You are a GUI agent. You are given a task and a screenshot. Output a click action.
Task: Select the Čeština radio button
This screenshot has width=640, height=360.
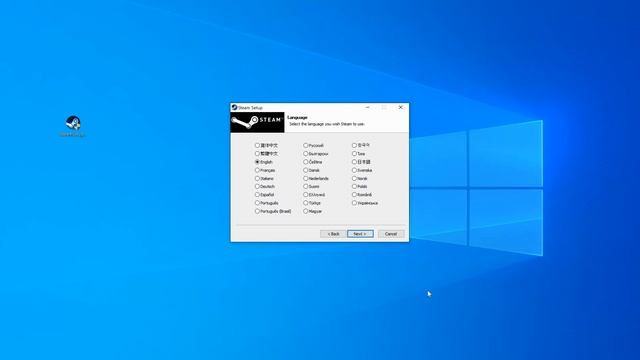coord(306,162)
